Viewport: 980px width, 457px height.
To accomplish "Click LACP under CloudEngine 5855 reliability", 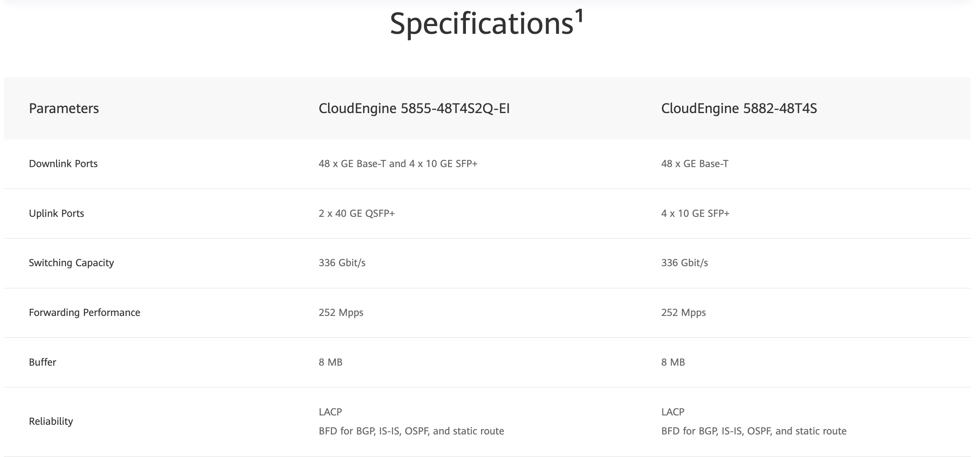I will [330, 412].
